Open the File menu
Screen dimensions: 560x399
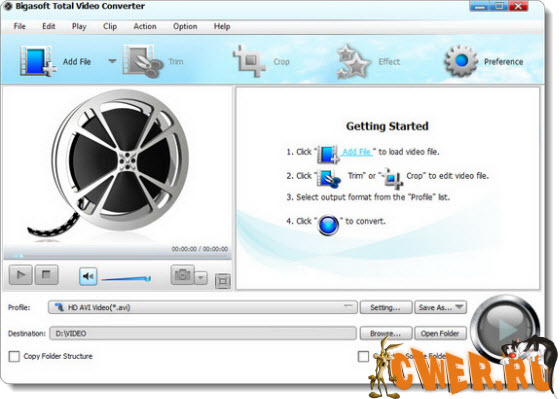point(20,26)
